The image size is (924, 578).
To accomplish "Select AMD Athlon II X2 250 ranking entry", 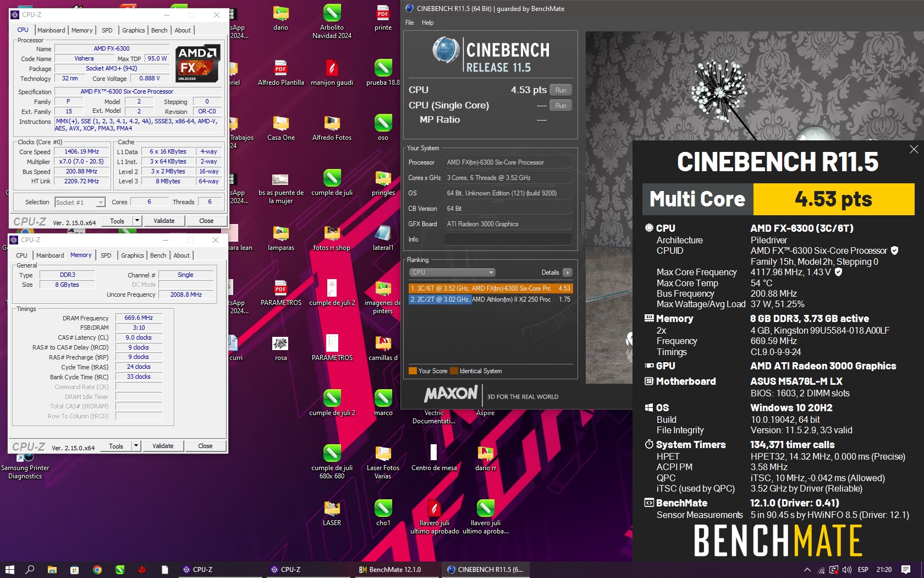I will (x=491, y=299).
